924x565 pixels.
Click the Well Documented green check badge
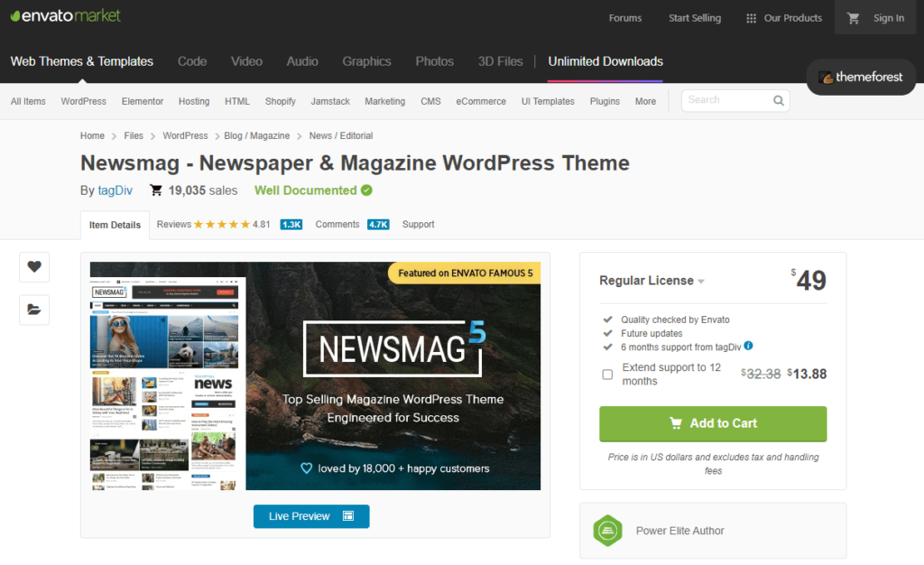[366, 190]
